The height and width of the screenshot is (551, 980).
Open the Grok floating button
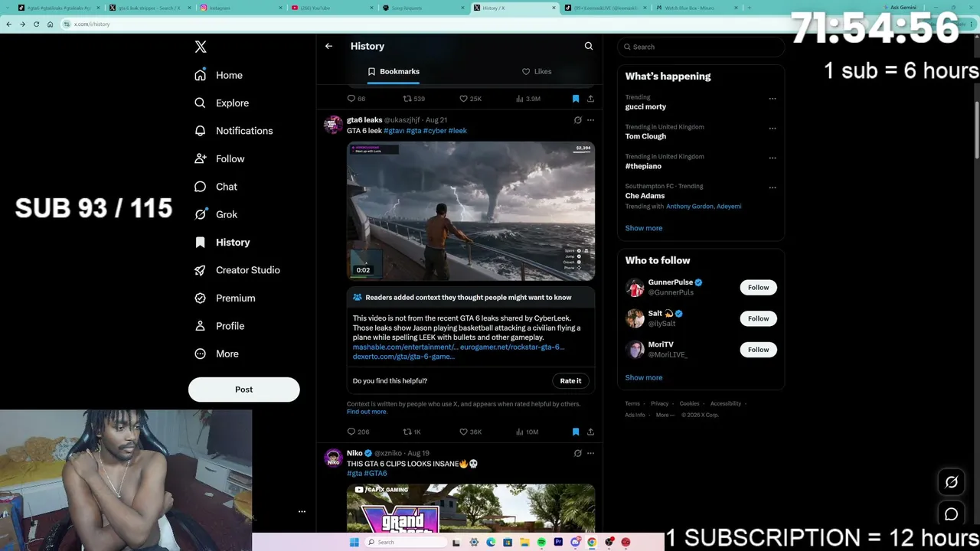(x=952, y=482)
